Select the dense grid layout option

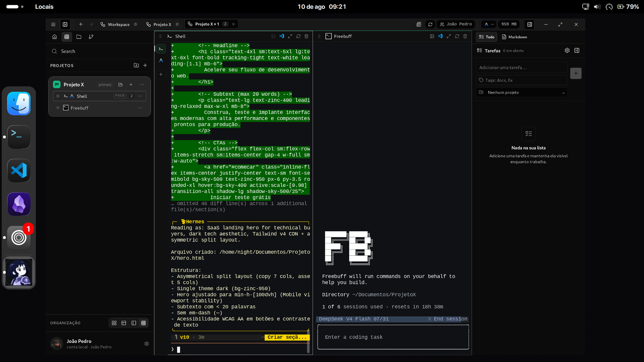click(x=144, y=323)
